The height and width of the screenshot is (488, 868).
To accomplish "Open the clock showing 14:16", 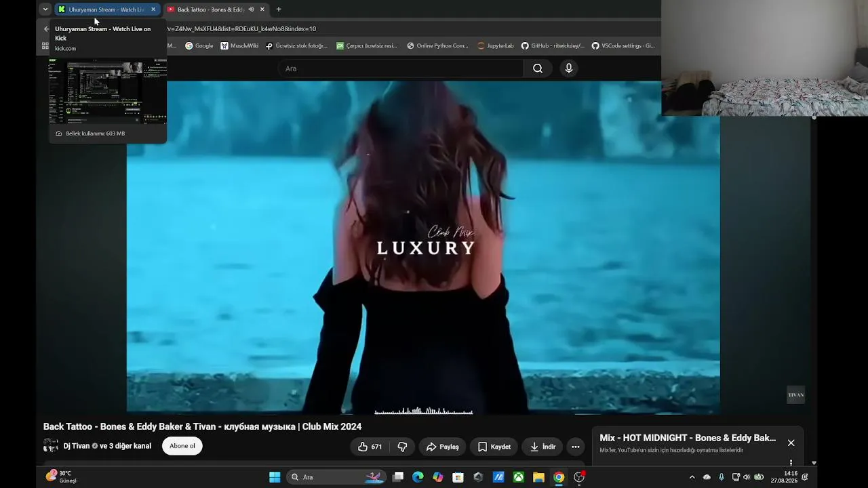I will (x=784, y=477).
